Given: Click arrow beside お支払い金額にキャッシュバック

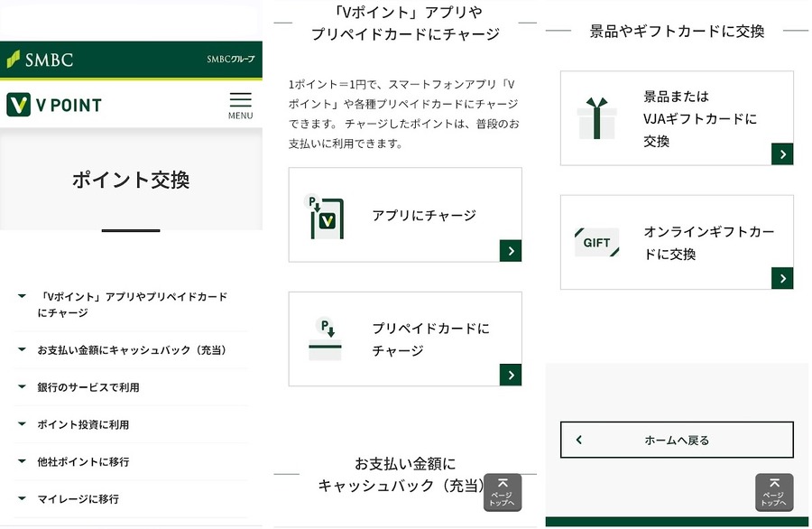Looking at the screenshot, I should (22, 349).
